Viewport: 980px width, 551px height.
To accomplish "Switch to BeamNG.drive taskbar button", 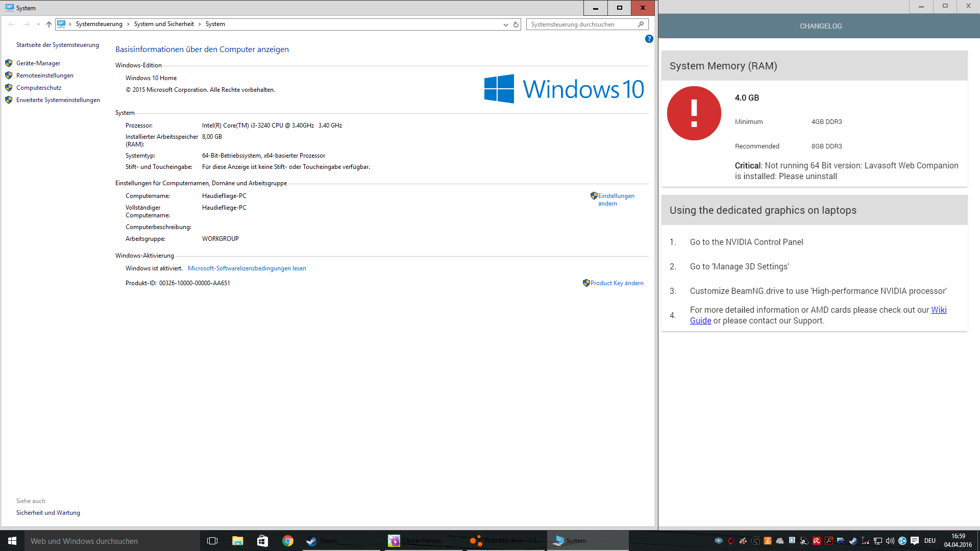I will click(x=505, y=541).
